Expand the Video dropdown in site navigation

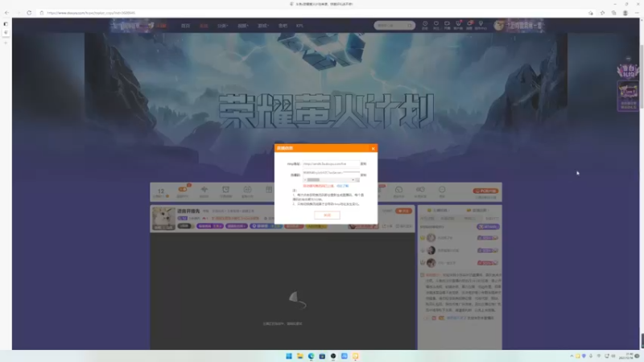click(243, 26)
